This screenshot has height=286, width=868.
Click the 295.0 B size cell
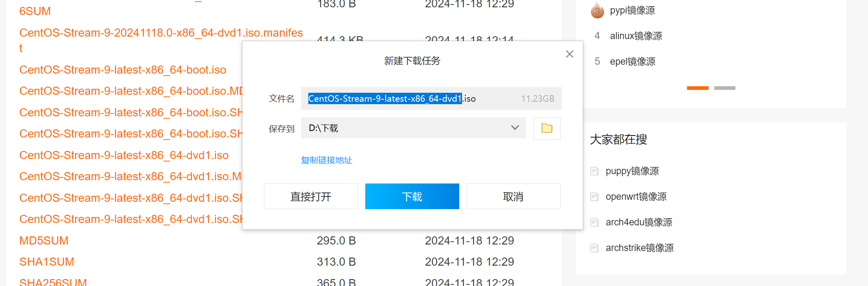click(x=336, y=241)
